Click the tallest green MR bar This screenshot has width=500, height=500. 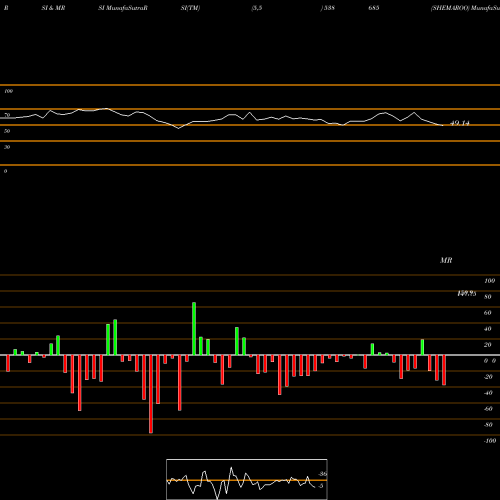click(194, 329)
